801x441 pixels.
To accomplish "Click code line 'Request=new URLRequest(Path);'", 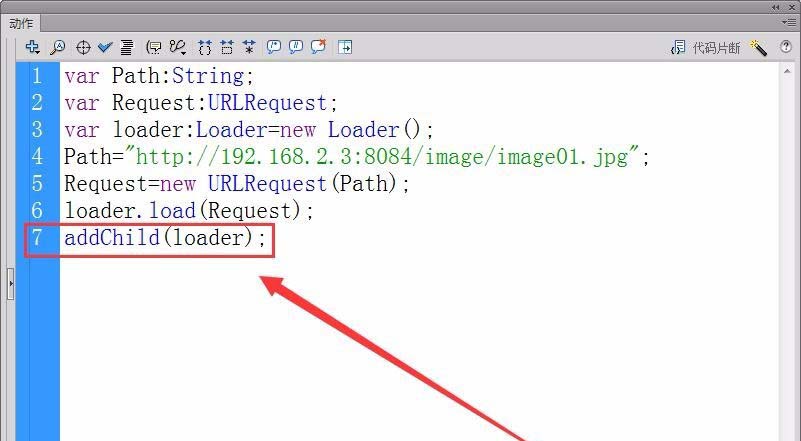I will [237, 183].
